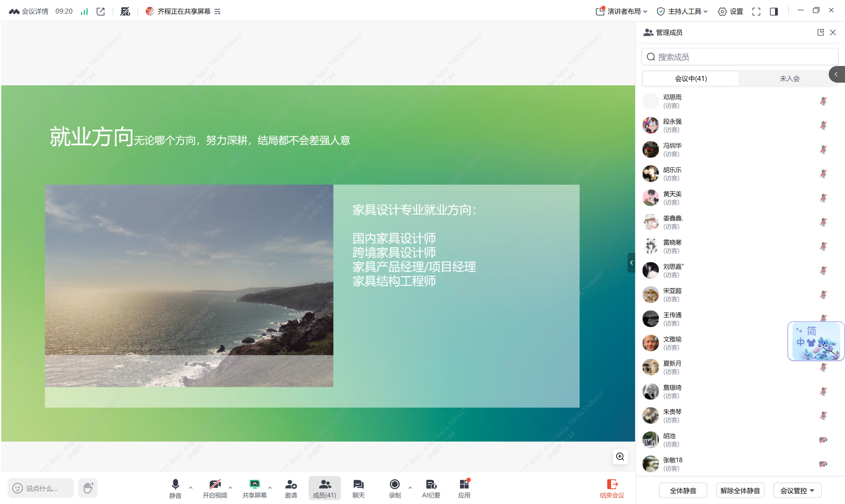Click the 搜索成员 search field
Screen dimensions: 845x504
click(x=739, y=57)
